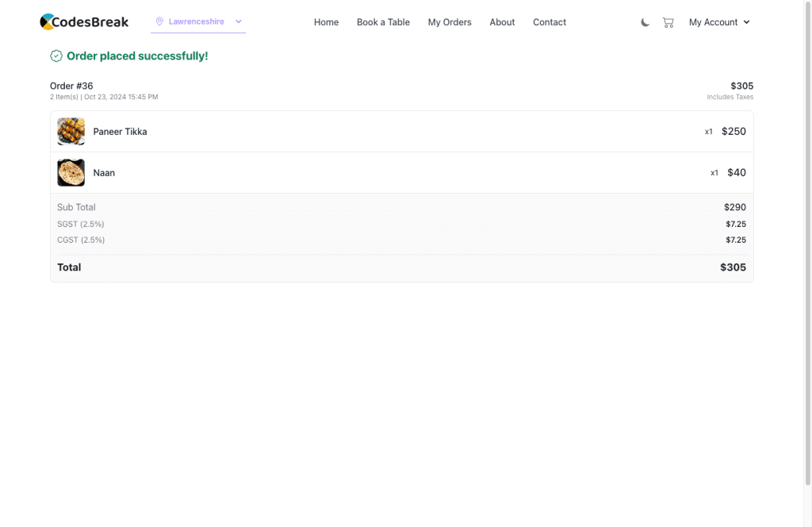This screenshot has width=812, height=527.
Task: Open the My Account dropdown
Action: click(718, 22)
